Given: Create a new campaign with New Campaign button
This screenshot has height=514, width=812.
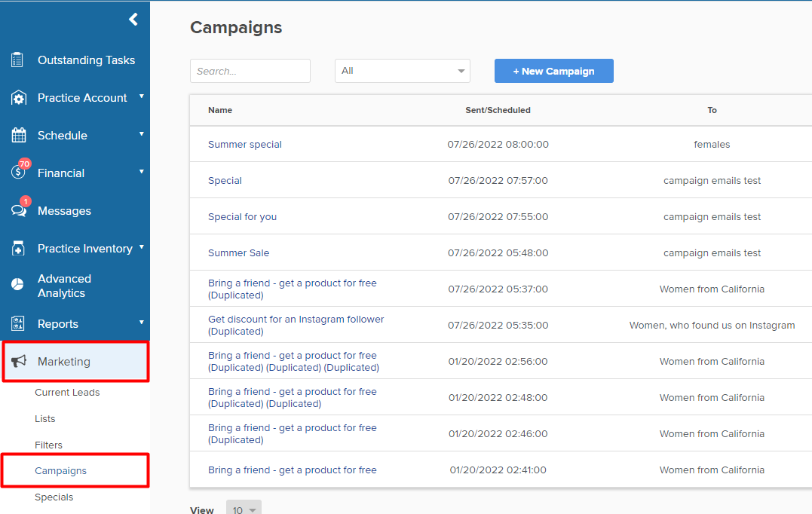Looking at the screenshot, I should pyautogui.click(x=553, y=71).
